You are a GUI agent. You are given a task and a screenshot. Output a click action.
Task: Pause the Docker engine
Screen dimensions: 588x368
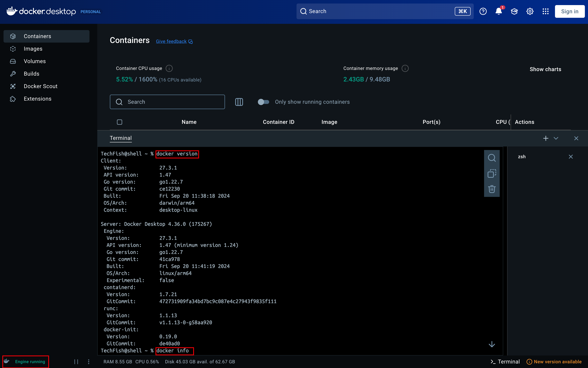[76, 362]
